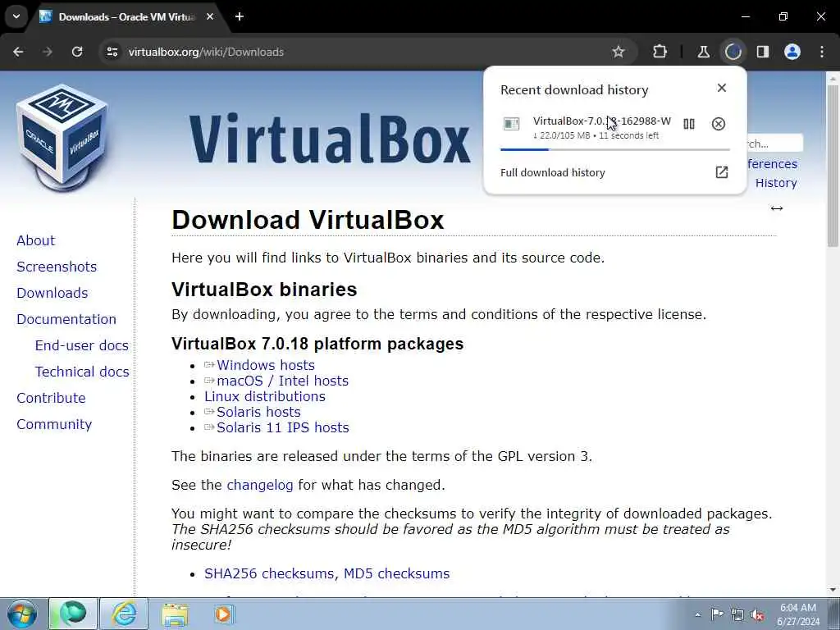Close the Downloads browser tab
This screenshot has width=840, height=630.
coord(210,16)
